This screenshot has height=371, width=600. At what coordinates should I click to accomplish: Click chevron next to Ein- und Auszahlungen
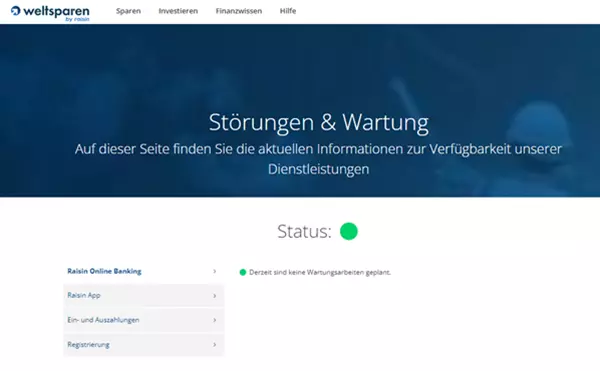(215, 320)
